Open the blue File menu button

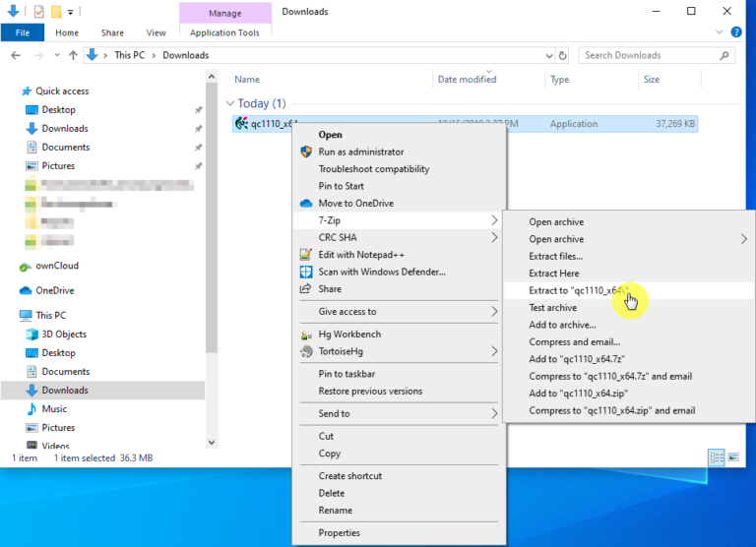22,32
